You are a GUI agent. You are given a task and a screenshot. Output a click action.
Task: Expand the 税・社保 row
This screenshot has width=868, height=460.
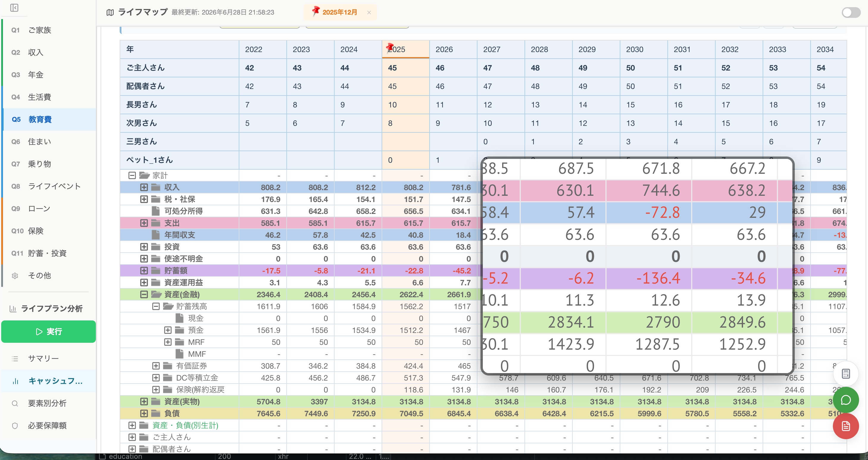(144, 199)
